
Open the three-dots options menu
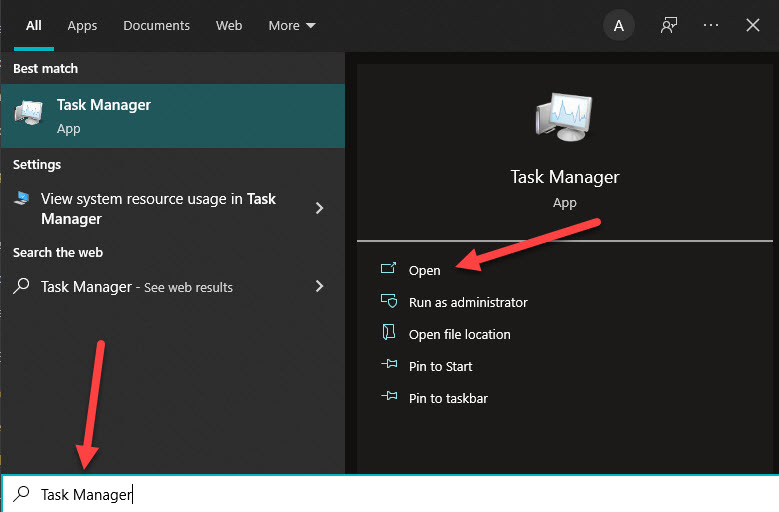pyautogui.click(x=711, y=26)
